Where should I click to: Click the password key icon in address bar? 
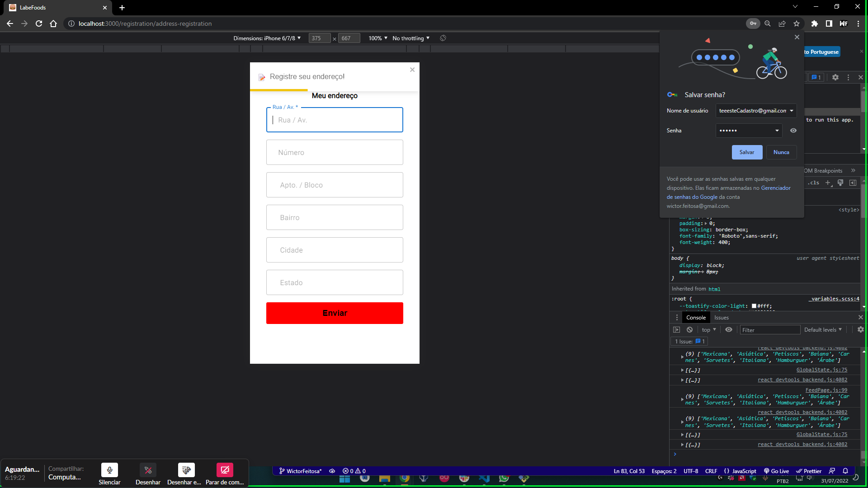point(753,23)
